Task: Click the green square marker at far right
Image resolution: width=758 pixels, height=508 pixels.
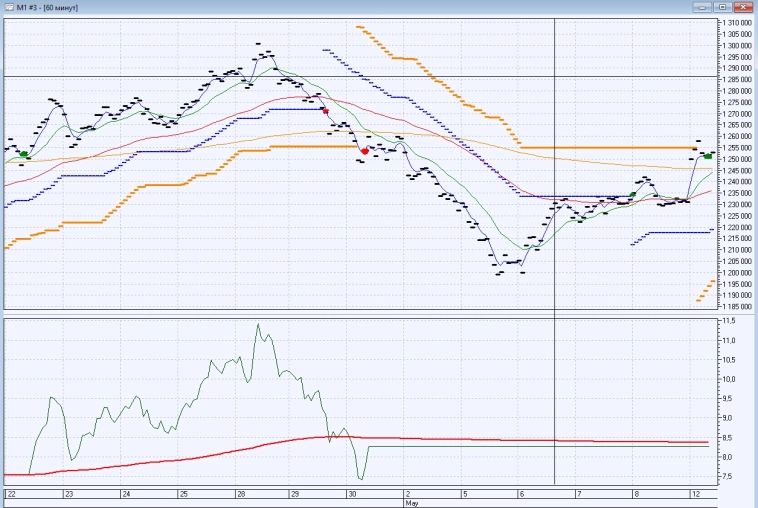Action: coord(708,156)
